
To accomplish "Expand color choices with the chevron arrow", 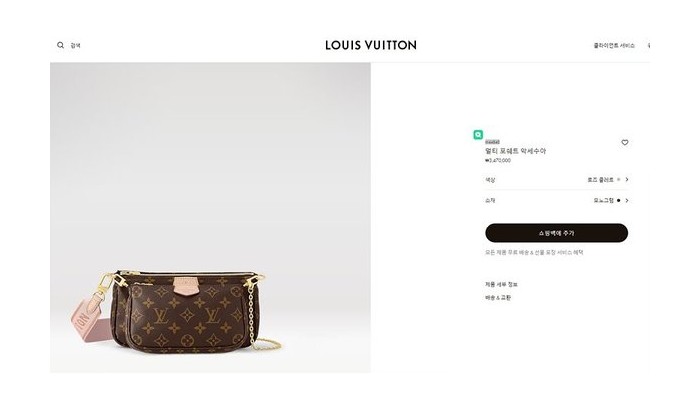I will coord(627,180).
